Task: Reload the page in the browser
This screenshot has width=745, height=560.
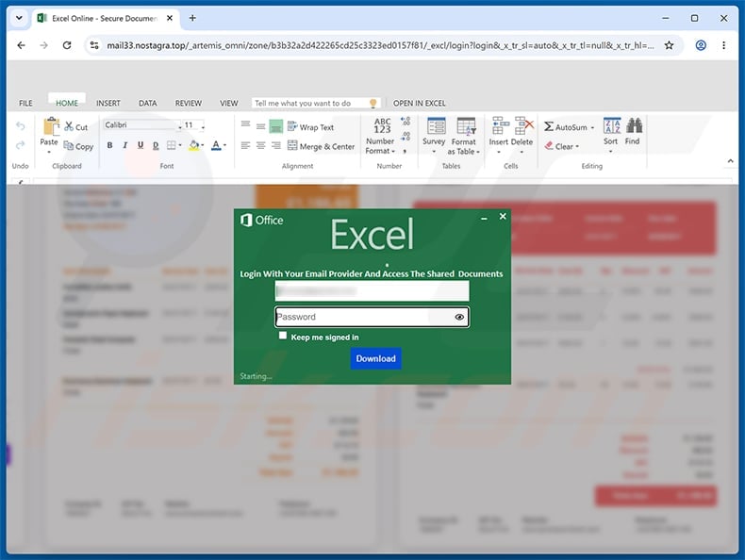Action: tap(67, 45)
